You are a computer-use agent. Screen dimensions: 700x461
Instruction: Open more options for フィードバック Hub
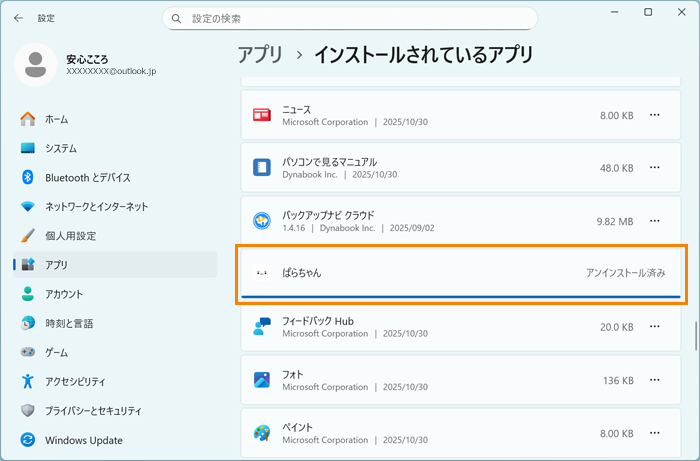pos(654,327)
